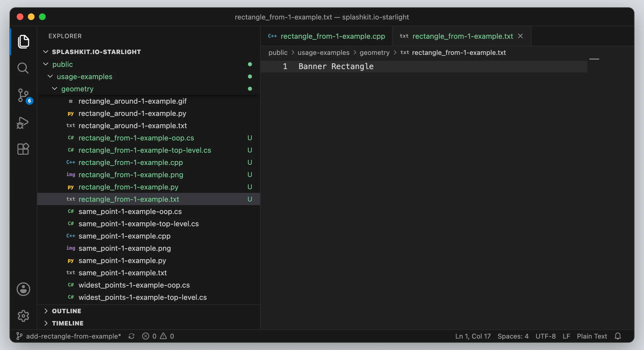644x350 pixels.
Task: Click the minimap at editor's right edge
Action: coord(594,59)
